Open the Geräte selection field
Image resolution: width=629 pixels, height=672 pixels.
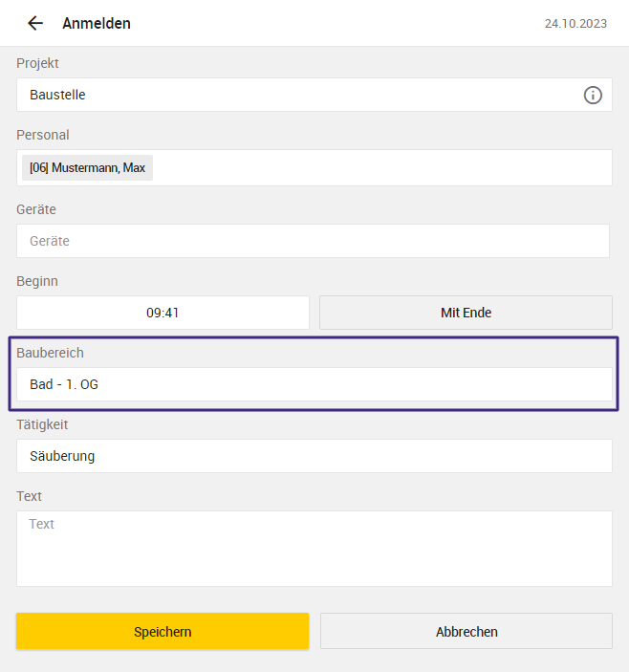(x=313, y=241)
